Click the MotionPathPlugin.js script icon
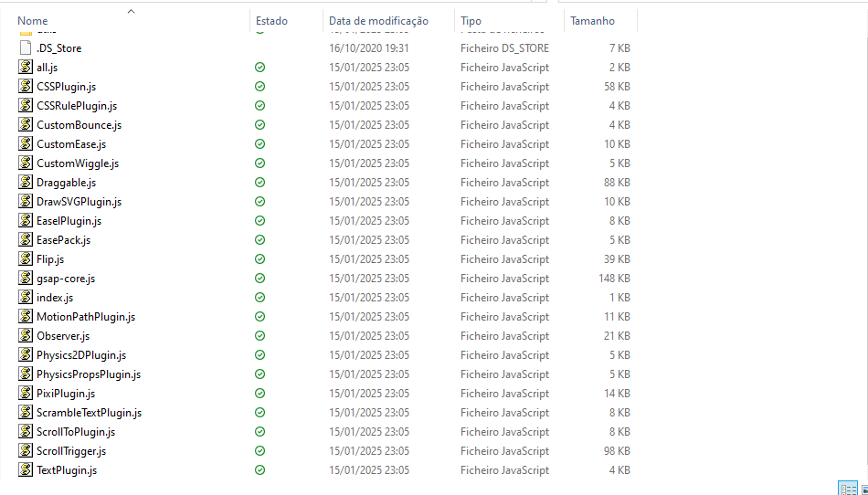 (x=26, y=316)
